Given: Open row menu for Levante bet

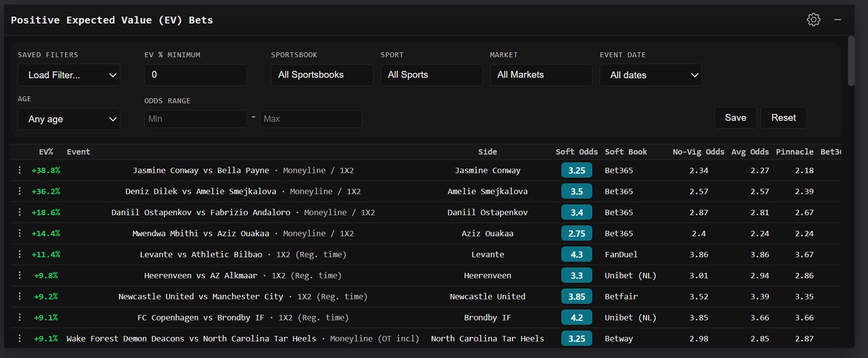Looking at the screenshot, I should click(x=20, y=254).
